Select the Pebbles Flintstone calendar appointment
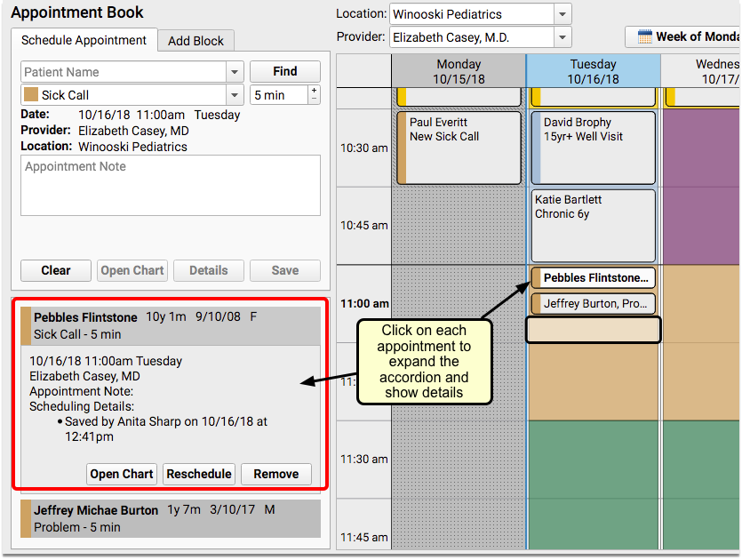This screenshot has width=742, height=560. coord(593,278)
